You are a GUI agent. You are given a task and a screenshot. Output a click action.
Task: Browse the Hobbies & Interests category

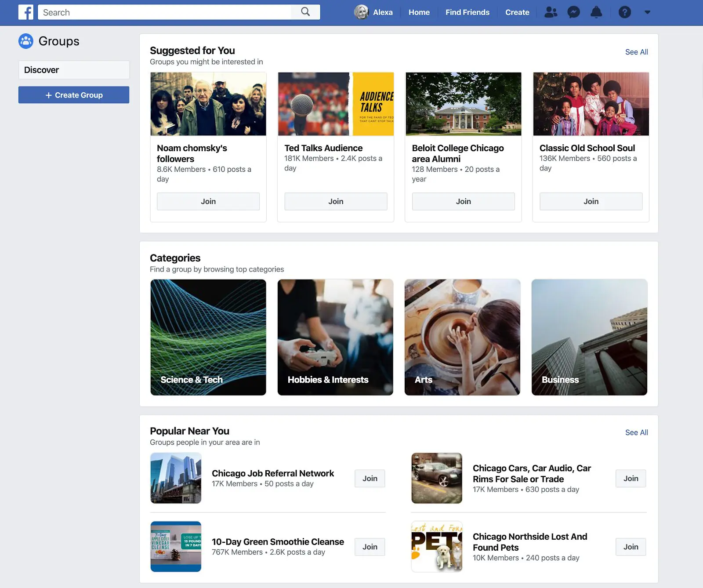[335, 338]
